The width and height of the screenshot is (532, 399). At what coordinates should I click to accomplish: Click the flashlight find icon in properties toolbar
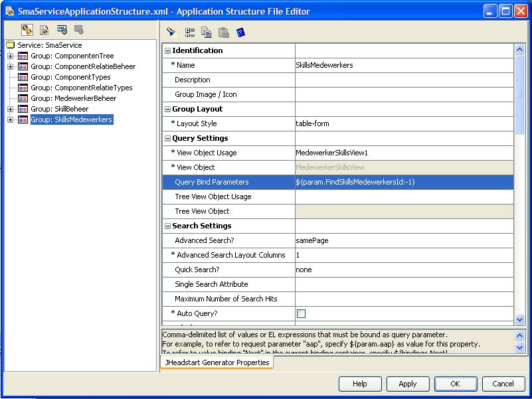(171, 32)
